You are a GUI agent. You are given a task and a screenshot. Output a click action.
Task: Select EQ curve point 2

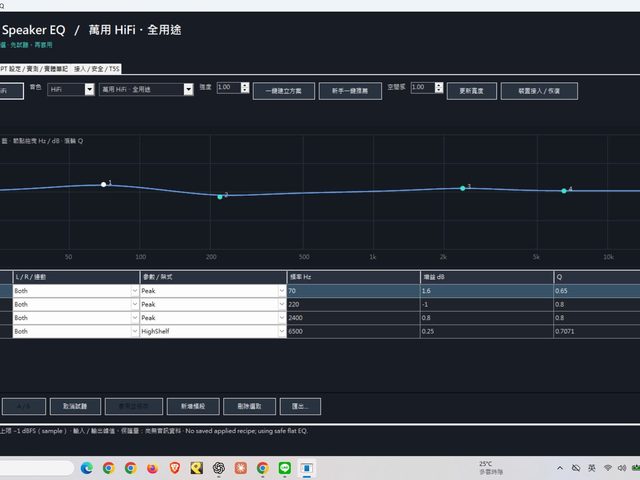point(220,197)
